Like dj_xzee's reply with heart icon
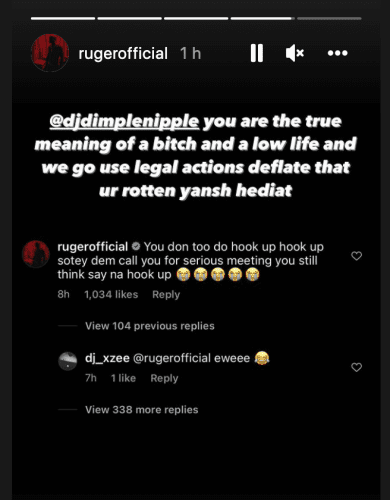The image size is (390, 500). point(357,367)
